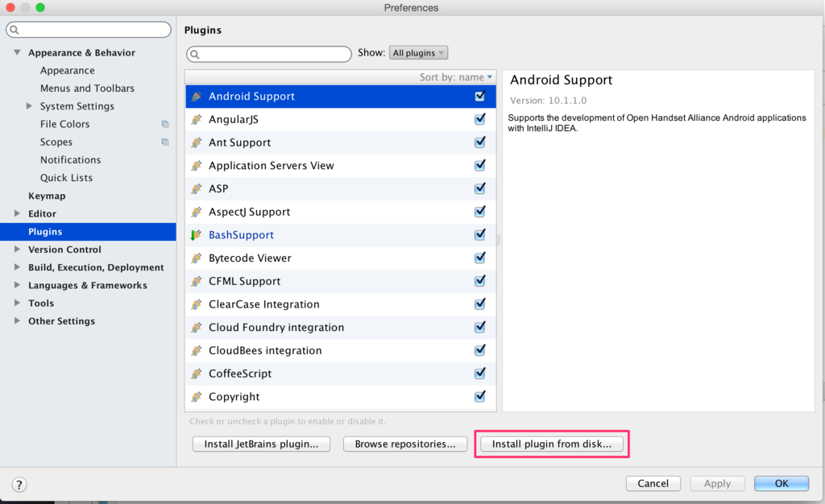Click Install plugin from disk button

click(552, 444)
